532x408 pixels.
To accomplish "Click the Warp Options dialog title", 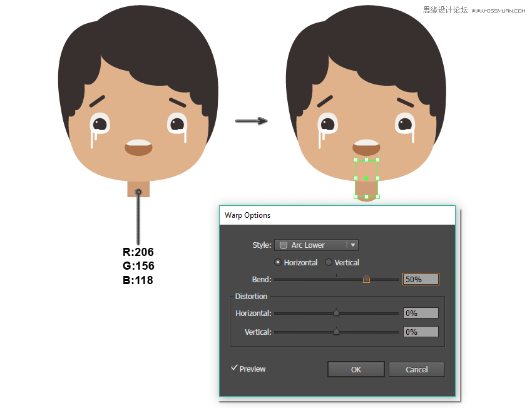I will pyautogui.click(x=247, y=215).
